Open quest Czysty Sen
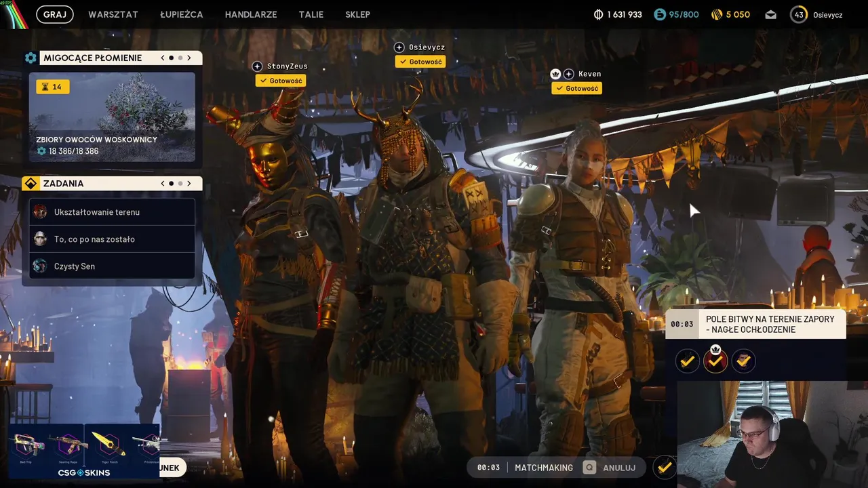This screenshot has width=868, height=488. tap(112, 266)
